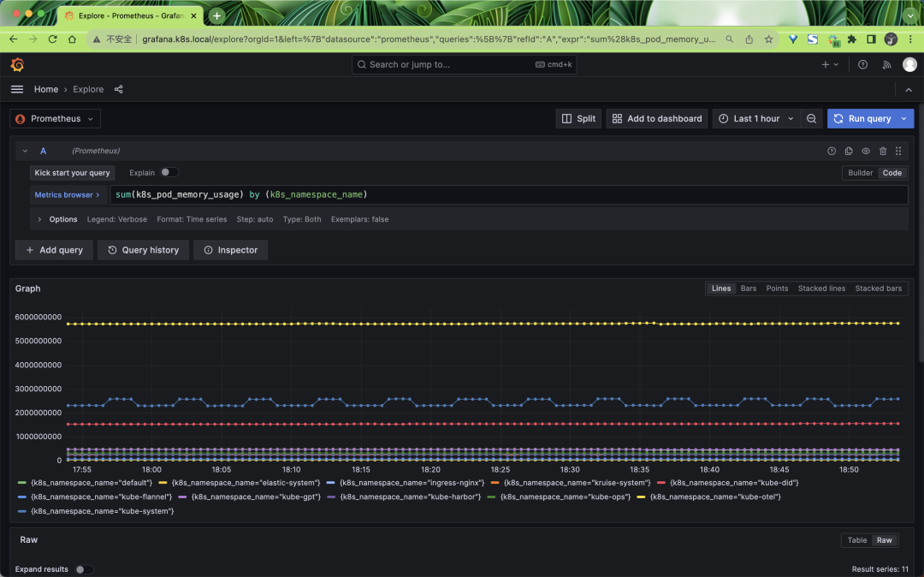Open the browser extensions puzzle icon

851,39
